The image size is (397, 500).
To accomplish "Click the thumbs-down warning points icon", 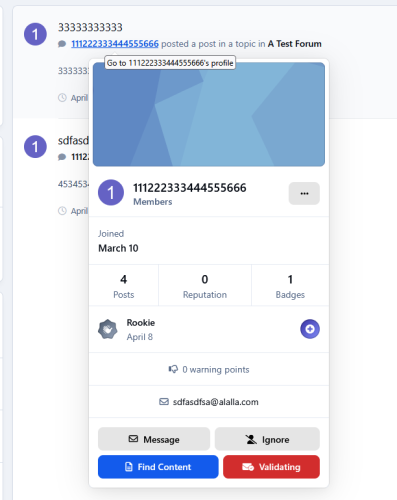I will click(x=173, y=369).
